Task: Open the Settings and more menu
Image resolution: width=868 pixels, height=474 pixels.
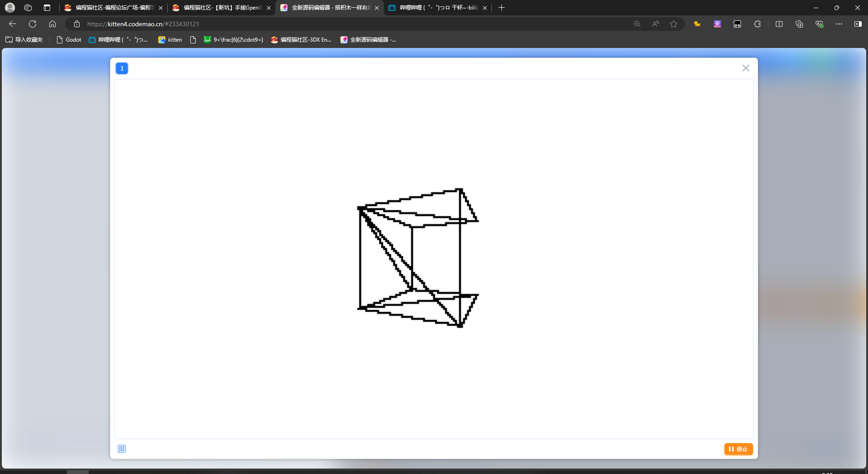Action: click(x=839, y=24)
